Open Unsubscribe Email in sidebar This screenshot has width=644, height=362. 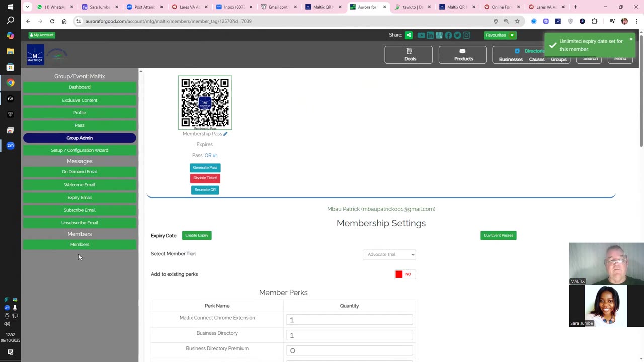tap(79, 223)
